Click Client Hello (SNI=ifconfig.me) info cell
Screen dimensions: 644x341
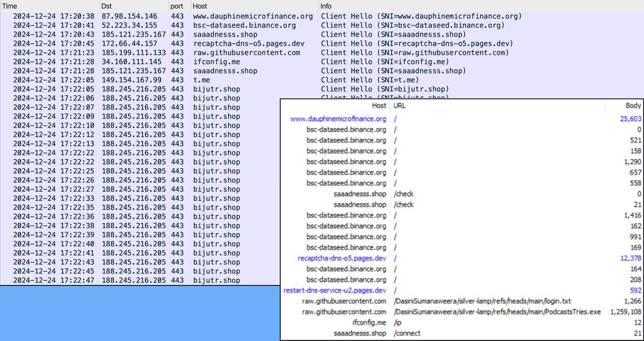(385, 62)
